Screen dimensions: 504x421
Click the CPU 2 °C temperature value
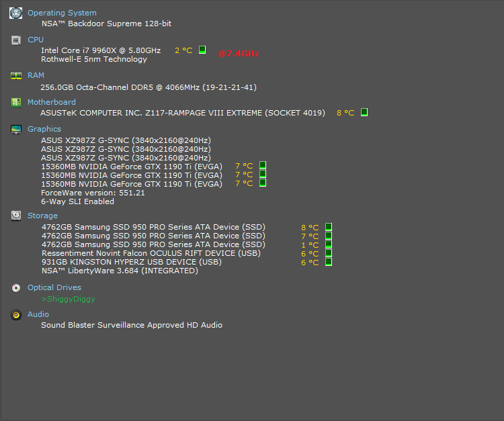click(183, 50)
